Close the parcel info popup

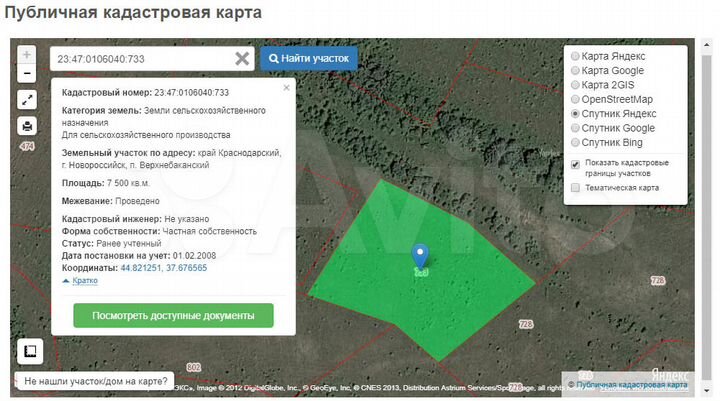pyautogui.click(x=287, y=87)
